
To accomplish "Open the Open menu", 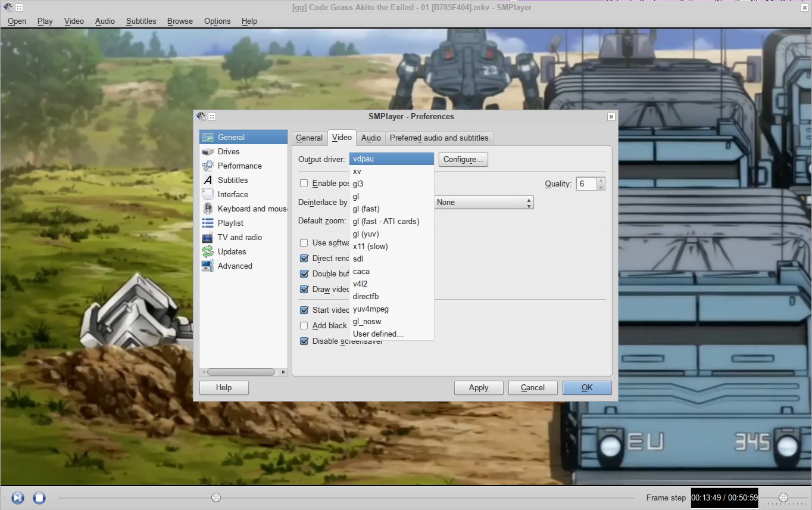I will pos(17,21).
